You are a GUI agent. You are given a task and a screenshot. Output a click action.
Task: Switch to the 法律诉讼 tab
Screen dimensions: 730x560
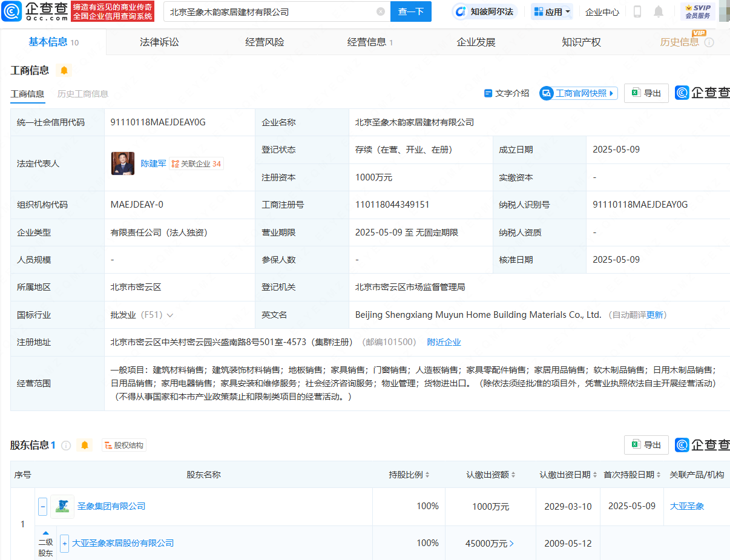[x=159, y=42]
